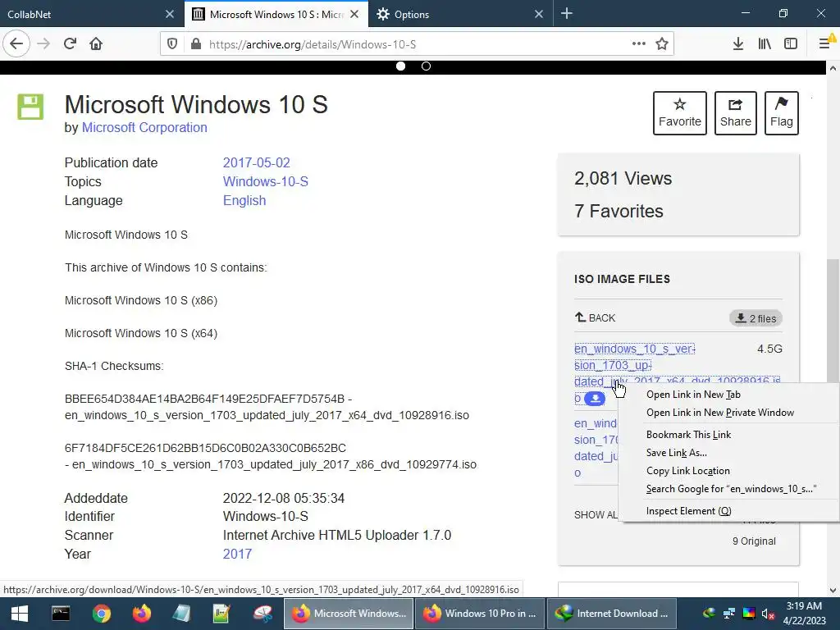Select the second carousel dot indicator
This screenshot has height=630, width=840.
tap(426, 66)
